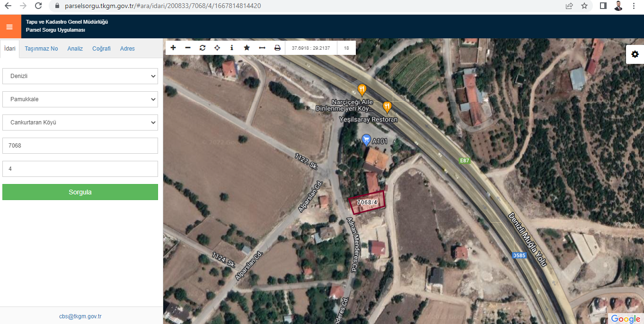Click the browser address bar URL
This screenshot has height=324, width=644.
click(162, 6)
